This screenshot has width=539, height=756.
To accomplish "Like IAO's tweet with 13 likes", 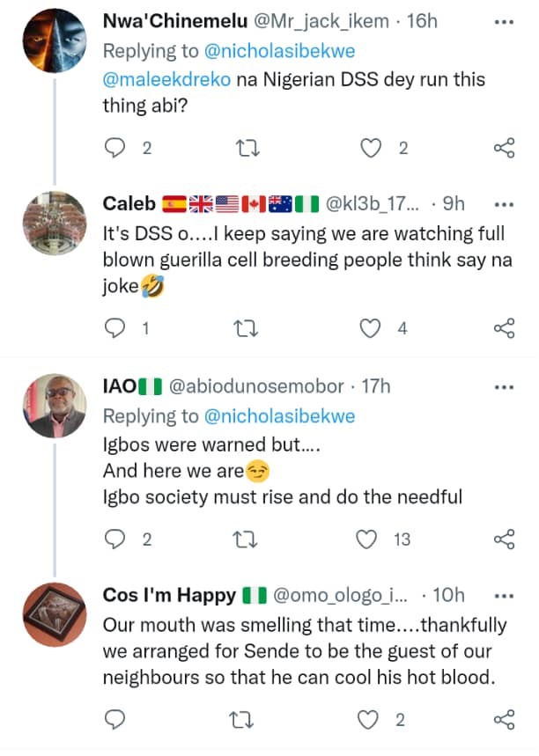I will [373, 539].
